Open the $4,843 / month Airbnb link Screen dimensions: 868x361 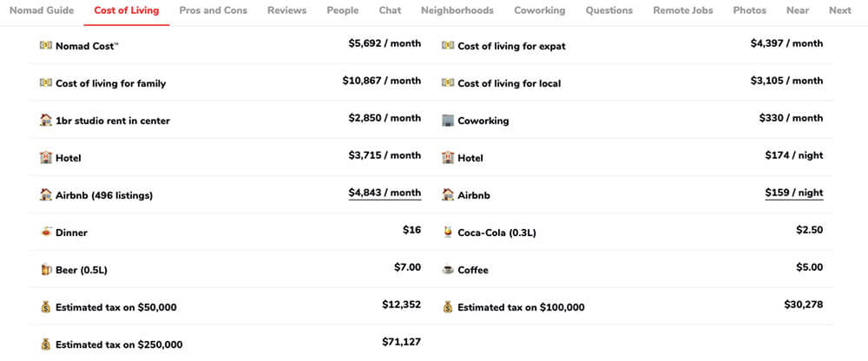[x=385, y=193]
